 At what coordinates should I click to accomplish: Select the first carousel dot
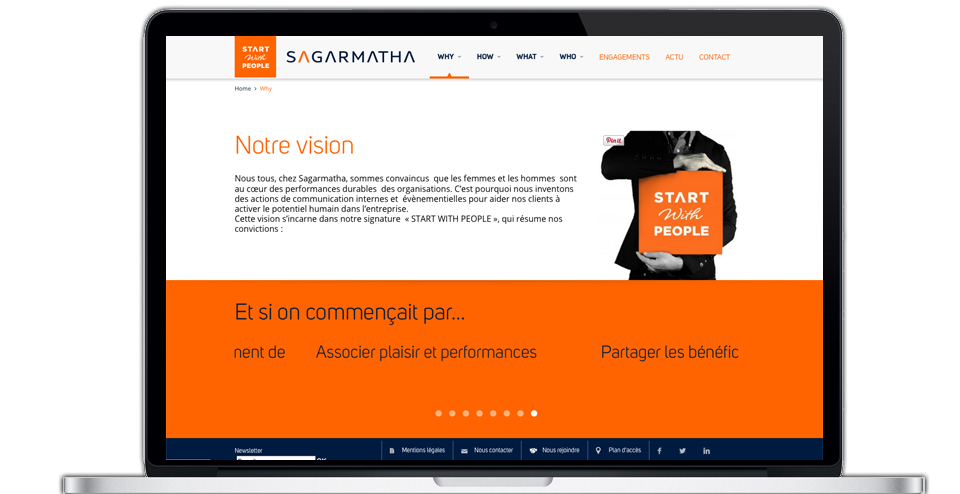point(438,414)
